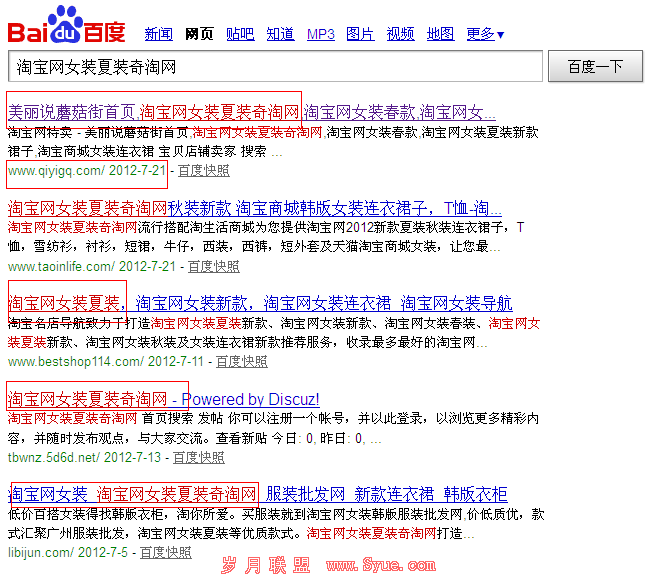Open result ending 淘宝网女装导航

[x=260, y=303]
